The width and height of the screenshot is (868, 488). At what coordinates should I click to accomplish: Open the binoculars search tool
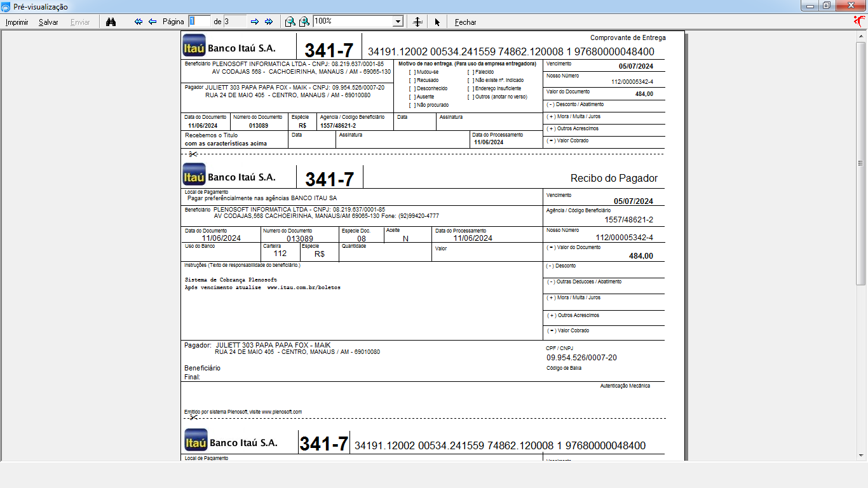click(111, 22)
